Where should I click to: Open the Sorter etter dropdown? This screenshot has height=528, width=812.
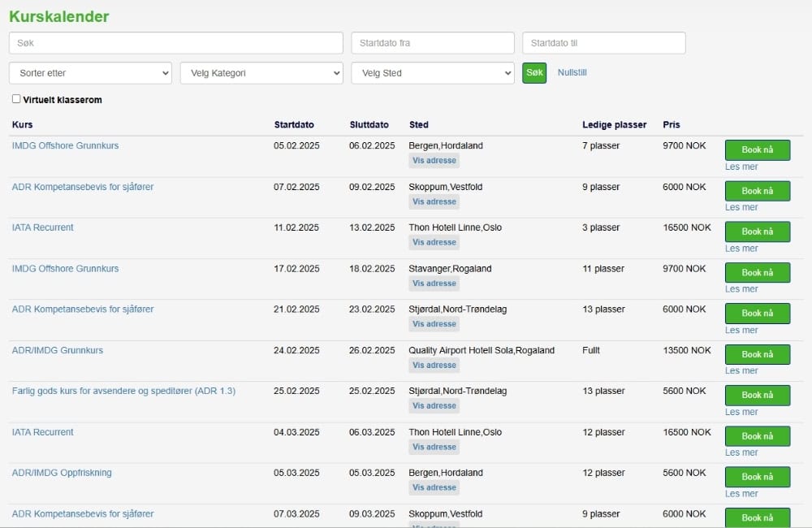click(x=90, y=73)
